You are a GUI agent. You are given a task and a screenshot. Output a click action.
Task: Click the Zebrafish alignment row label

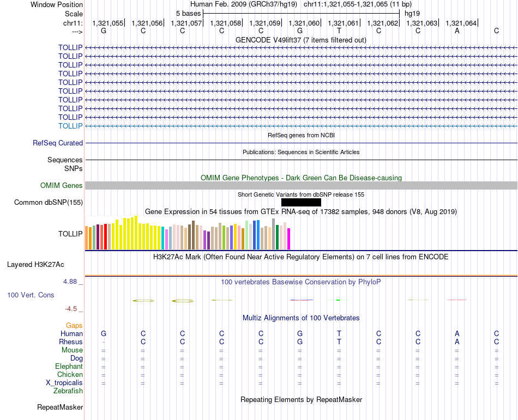pyautogui.click(x=68, y=391)
